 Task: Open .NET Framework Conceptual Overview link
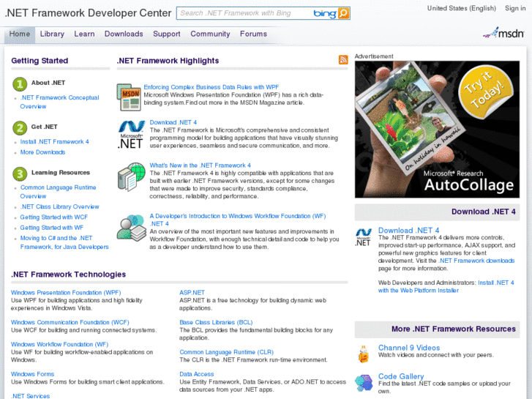coord(59,102)
